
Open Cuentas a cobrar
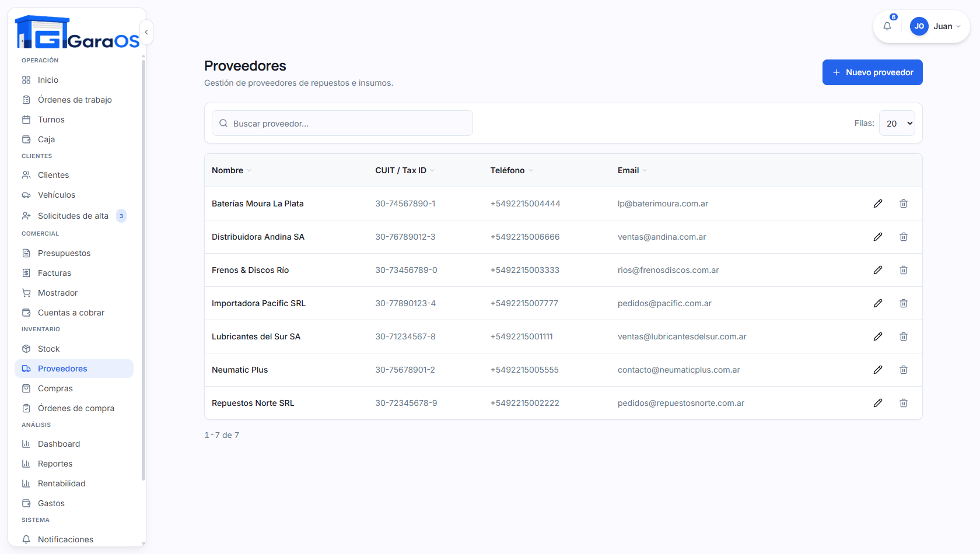point(74,313)
